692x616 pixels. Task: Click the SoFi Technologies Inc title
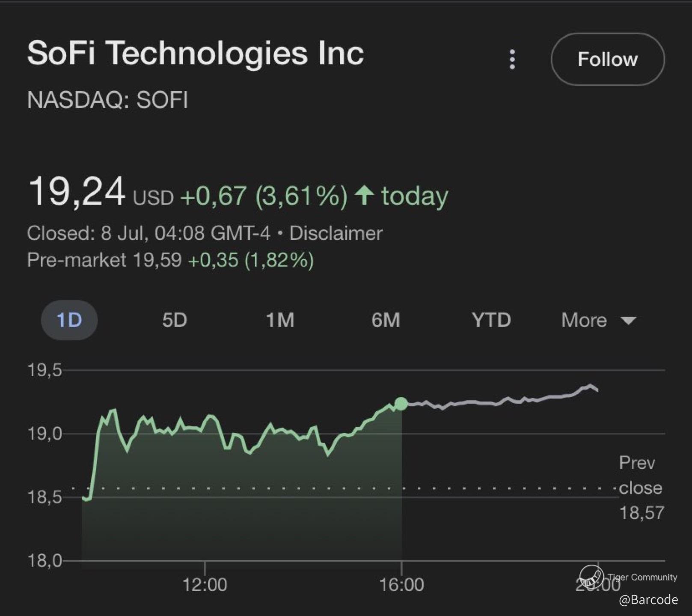[x=196, y=53]
